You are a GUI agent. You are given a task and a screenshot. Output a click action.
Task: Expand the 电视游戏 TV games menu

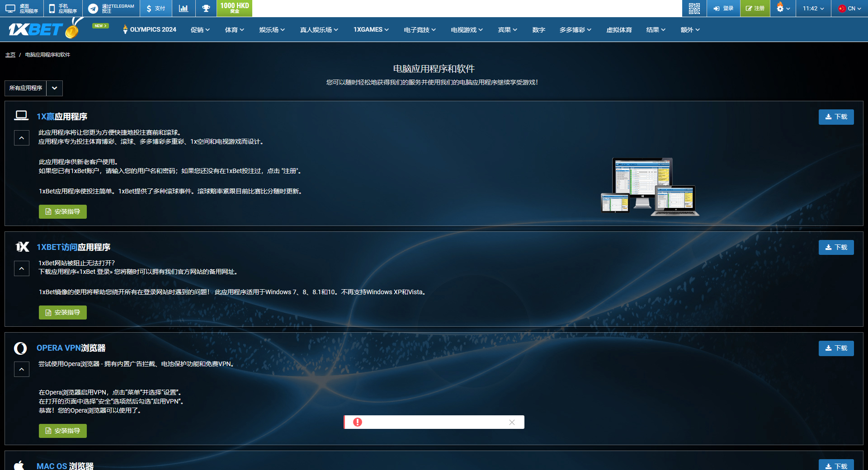tap(467, 30)
